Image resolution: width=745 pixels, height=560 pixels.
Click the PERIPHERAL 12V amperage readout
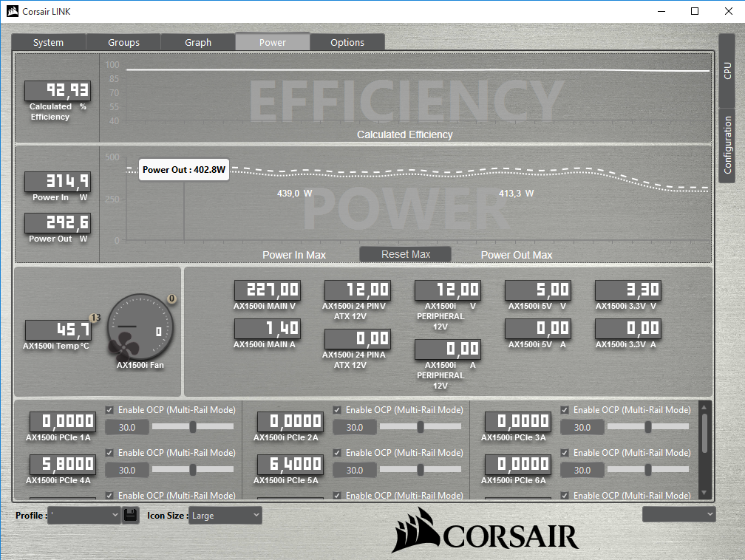(x=448, y=349)
